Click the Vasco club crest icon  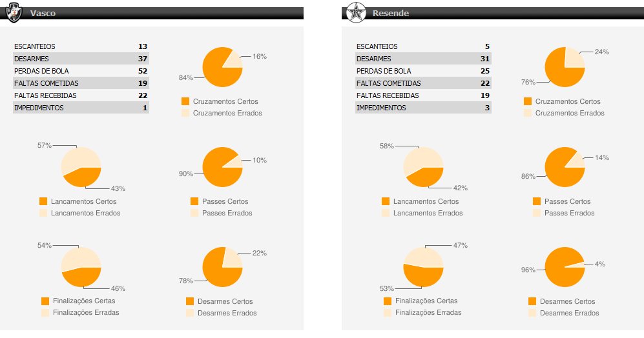click(x=12, y=12)
